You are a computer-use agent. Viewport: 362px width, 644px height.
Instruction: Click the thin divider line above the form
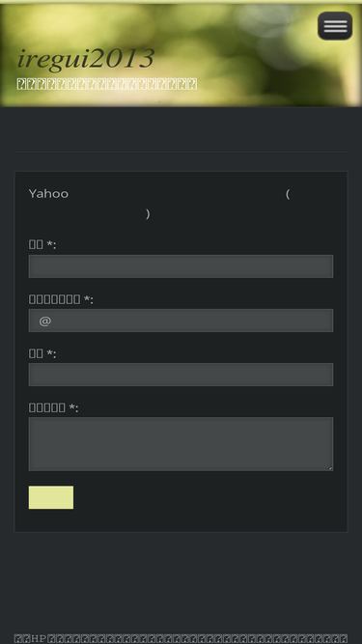coord(181,153)
